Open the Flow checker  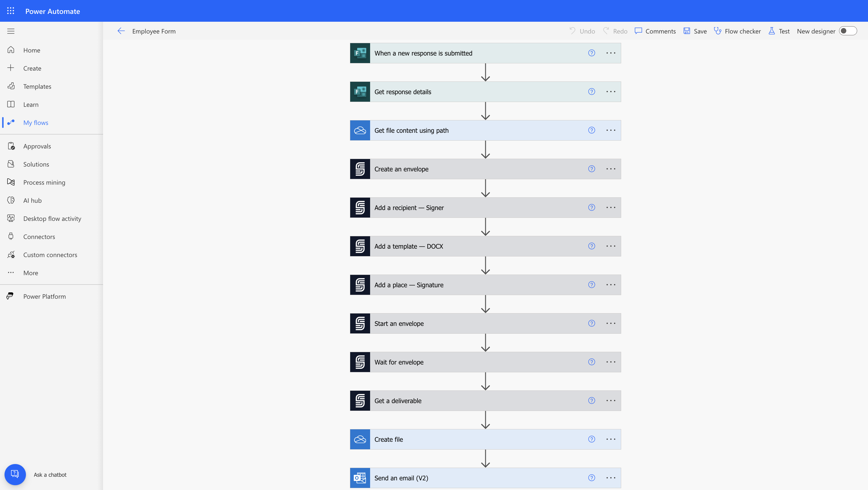coord(737,31)
